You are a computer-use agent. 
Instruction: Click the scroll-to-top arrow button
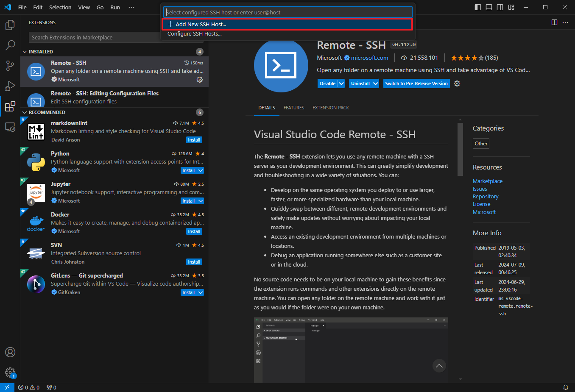coord(439,366)
